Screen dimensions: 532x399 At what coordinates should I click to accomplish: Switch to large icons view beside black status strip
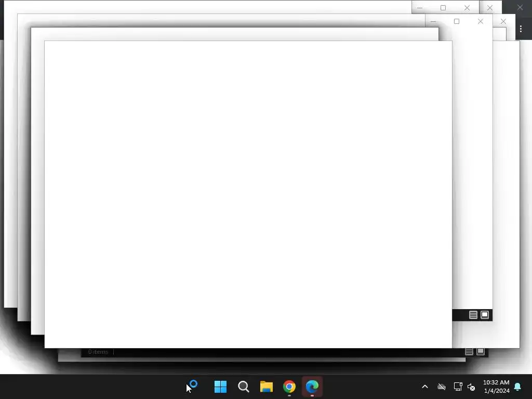pos(485,315)
